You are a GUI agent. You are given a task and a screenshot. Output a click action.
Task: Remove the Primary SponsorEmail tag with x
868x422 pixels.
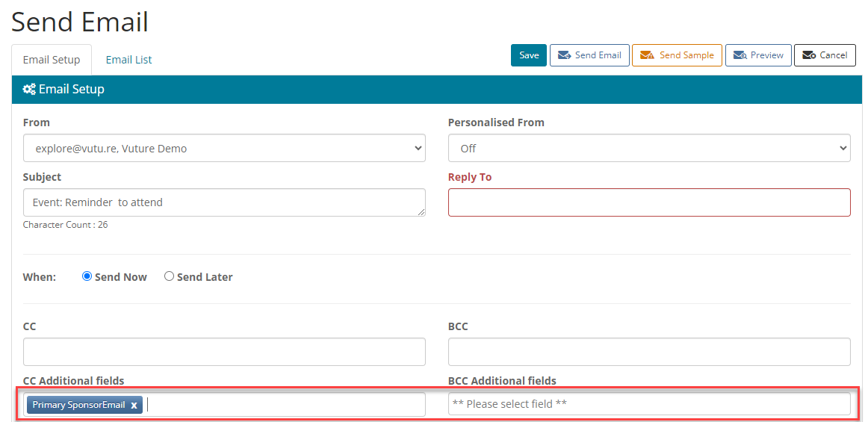[x=134, y=406]
